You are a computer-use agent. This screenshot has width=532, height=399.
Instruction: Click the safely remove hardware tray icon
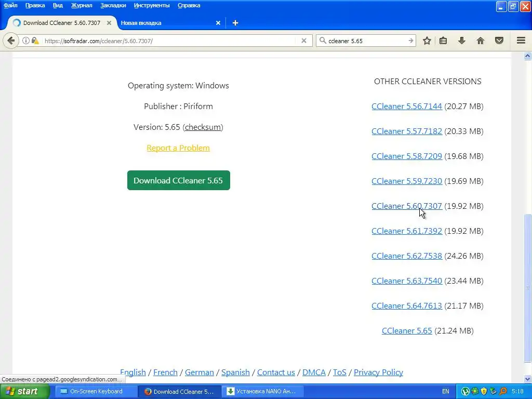pos(494,392)
